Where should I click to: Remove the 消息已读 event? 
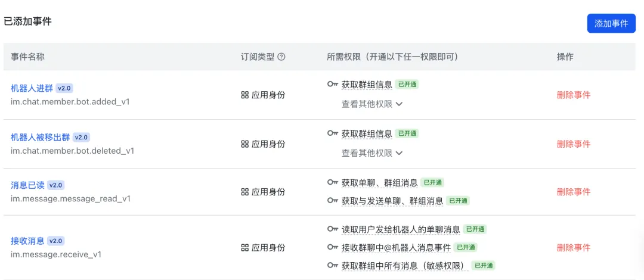tap(573, 192)
